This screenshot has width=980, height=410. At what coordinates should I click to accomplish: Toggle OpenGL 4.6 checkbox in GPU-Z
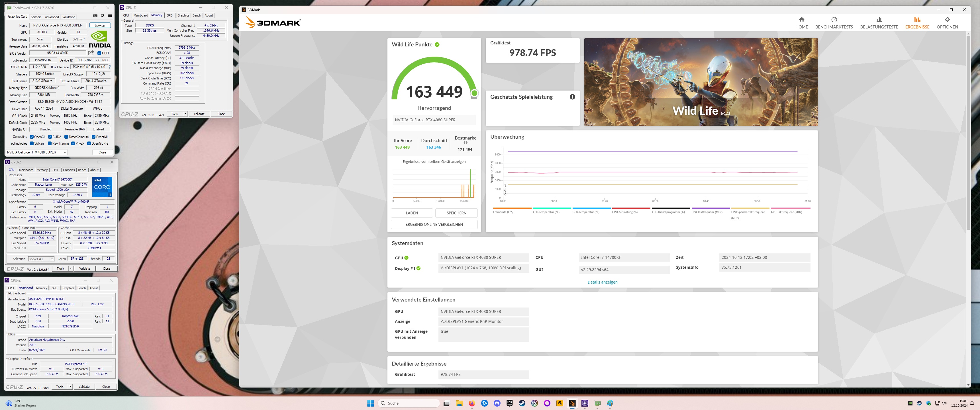point(89,143)
